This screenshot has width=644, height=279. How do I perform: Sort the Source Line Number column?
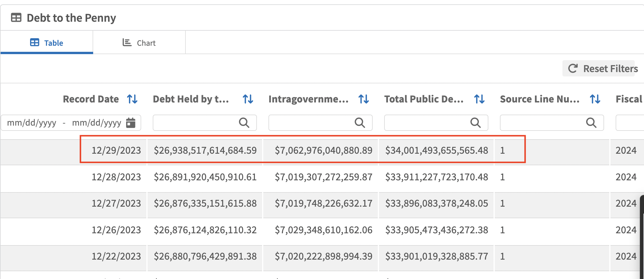pos(595,99)
